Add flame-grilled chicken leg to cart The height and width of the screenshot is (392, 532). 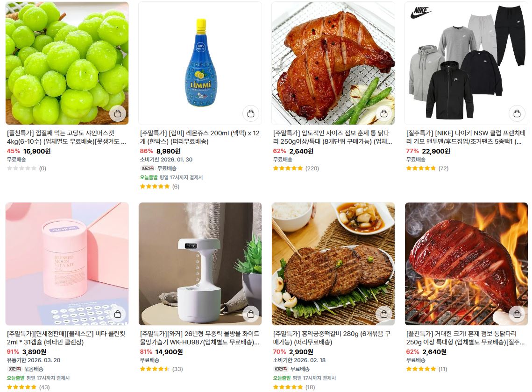point(517,315)
